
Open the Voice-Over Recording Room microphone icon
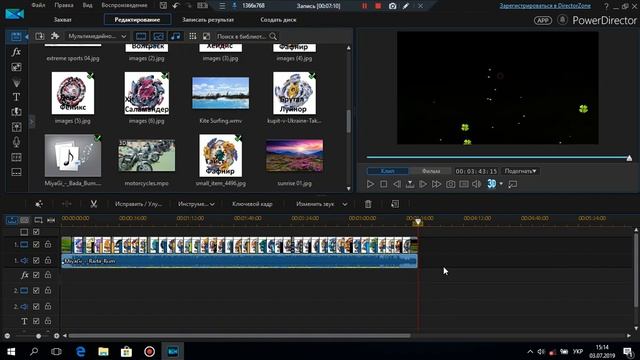[16, 142]
